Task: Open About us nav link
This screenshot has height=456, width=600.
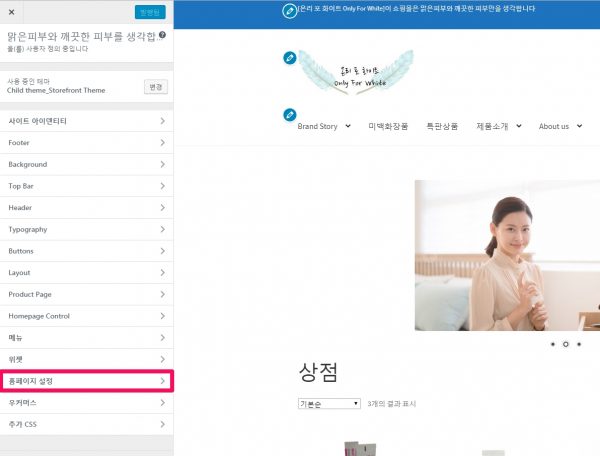Action: click(554, 126)
